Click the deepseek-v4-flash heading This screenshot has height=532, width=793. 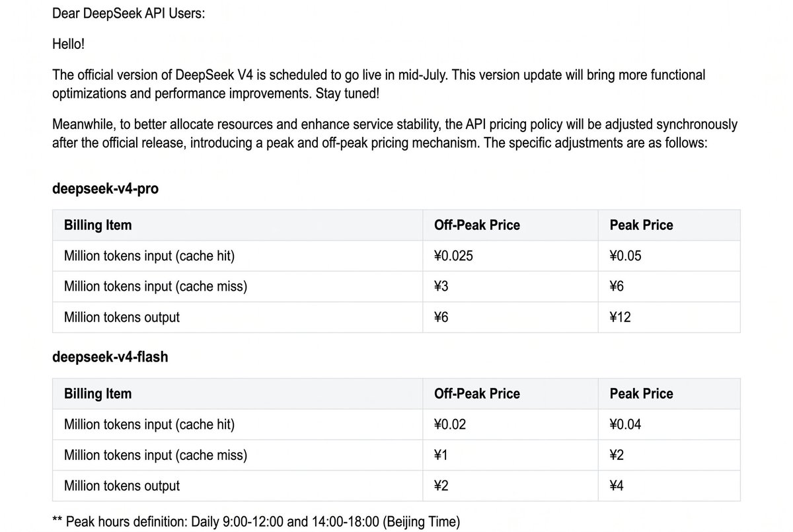point(110,357)
